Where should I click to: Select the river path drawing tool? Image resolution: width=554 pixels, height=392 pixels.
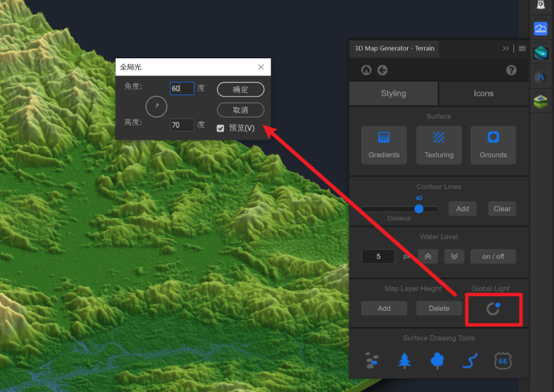pyautogui.click(x=470, y=360)
